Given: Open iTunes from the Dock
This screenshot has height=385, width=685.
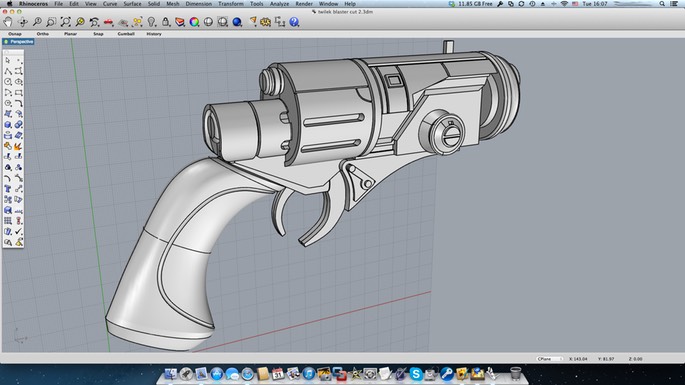Looking at the screenshot, I should (309, 374).
